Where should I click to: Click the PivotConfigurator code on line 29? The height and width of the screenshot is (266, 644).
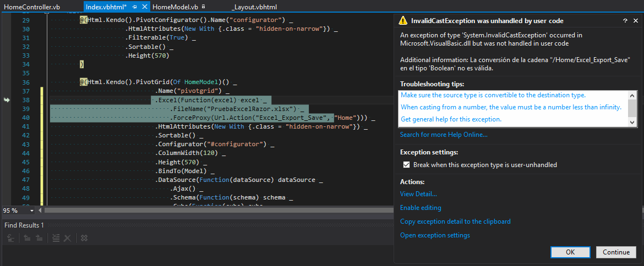pyautogui.click(x=183, y=20)
